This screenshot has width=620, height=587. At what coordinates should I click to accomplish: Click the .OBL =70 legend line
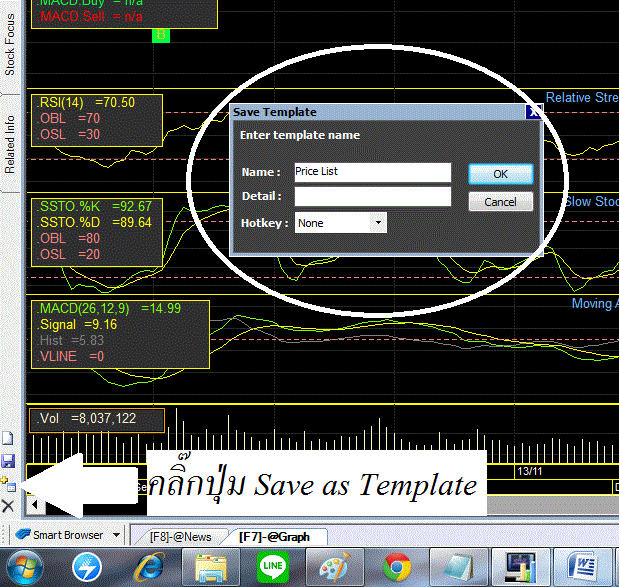69,119
